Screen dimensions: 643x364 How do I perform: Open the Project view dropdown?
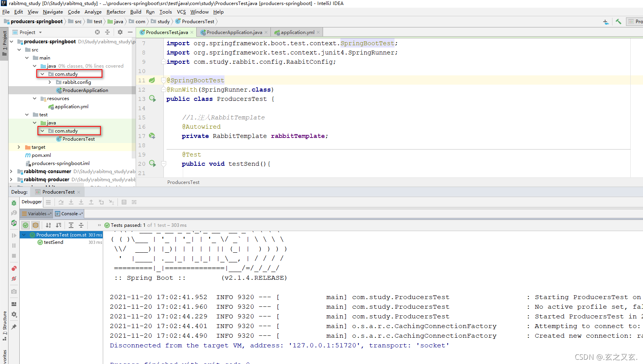[x=40, y=32]
